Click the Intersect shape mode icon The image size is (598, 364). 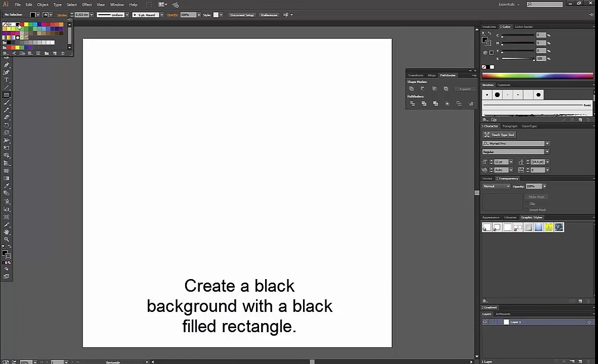(435, 89)
